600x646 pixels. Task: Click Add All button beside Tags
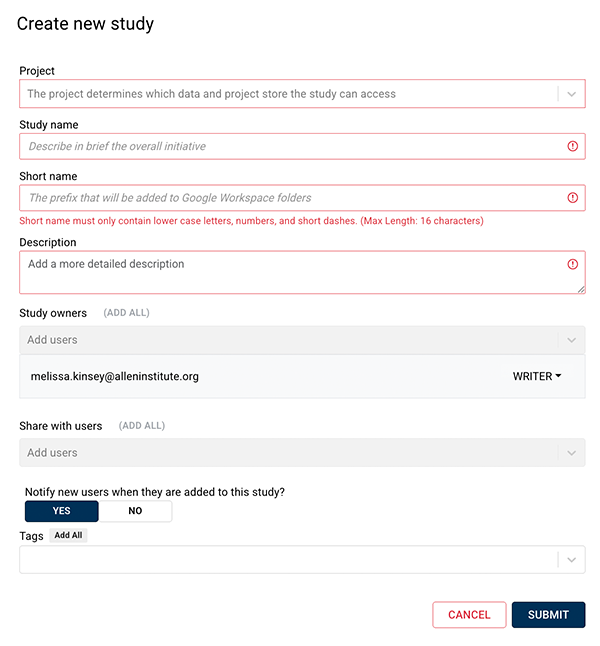coord(69,536)
